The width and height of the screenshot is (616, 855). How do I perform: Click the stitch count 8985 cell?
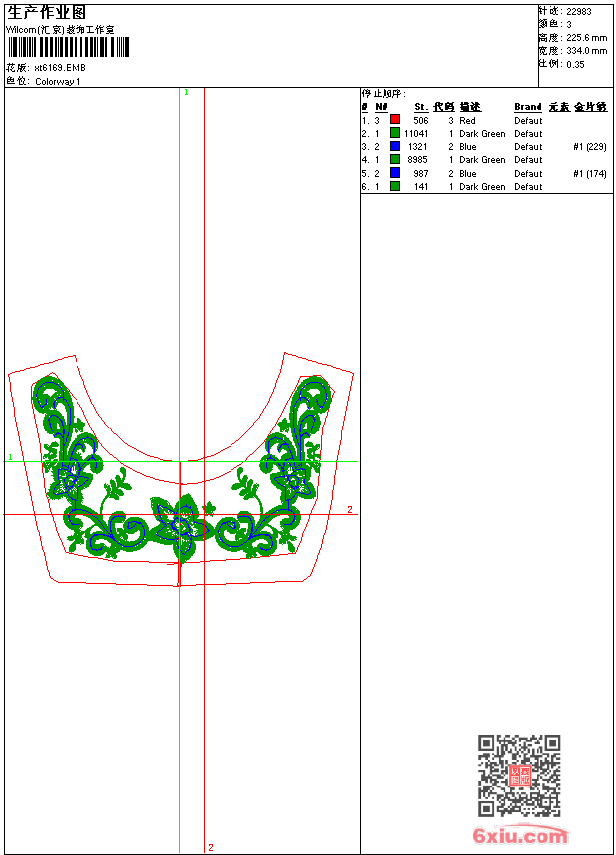417,160
